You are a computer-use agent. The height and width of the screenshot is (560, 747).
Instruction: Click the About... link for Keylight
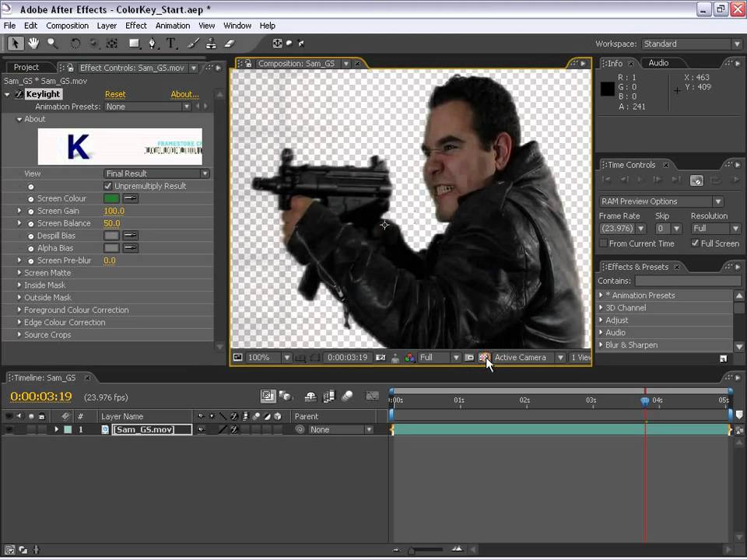click(184, 94)
